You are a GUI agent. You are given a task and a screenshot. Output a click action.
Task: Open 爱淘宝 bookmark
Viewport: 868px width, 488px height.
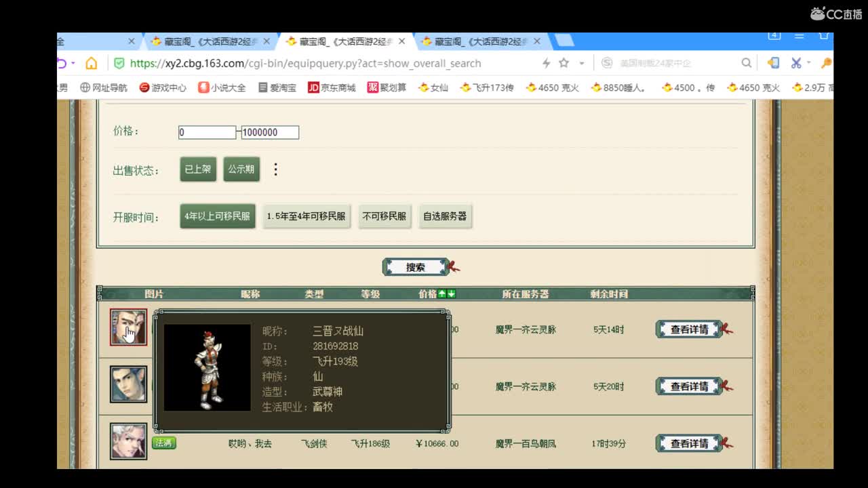point(277,87)
